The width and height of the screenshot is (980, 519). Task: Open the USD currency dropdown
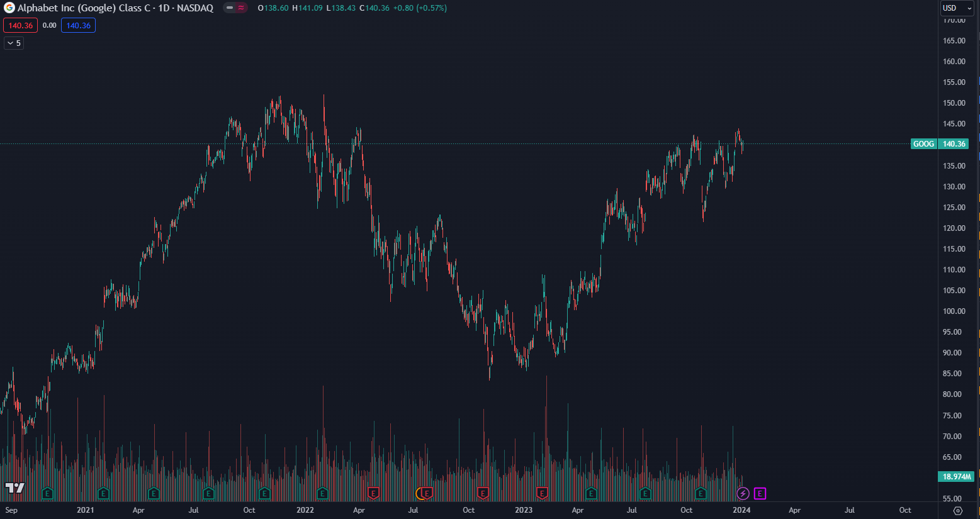coord(957,8)
